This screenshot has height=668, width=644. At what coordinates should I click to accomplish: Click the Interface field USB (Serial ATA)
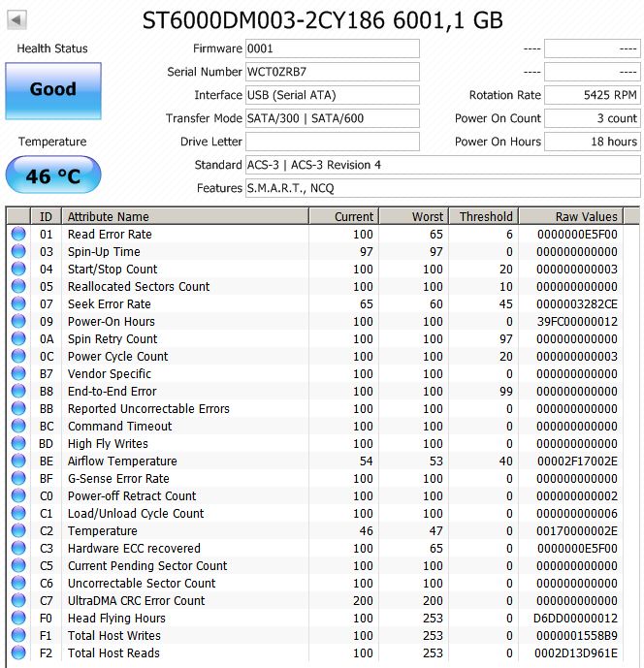click(x=333, y=95)
